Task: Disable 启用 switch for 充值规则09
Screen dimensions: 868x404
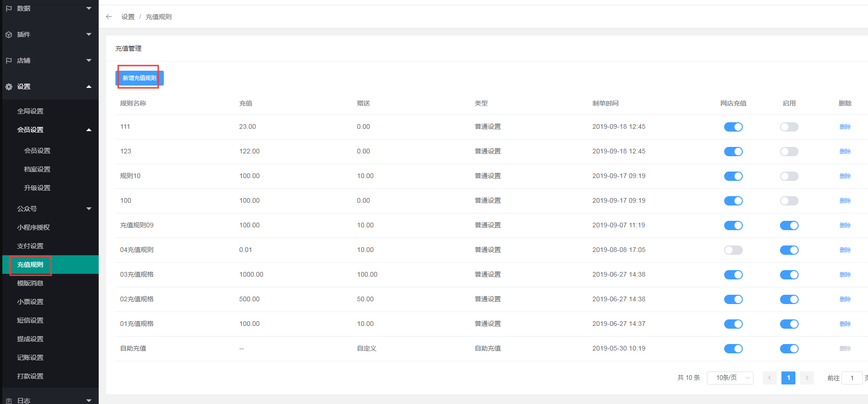Action: click(789, 225)
